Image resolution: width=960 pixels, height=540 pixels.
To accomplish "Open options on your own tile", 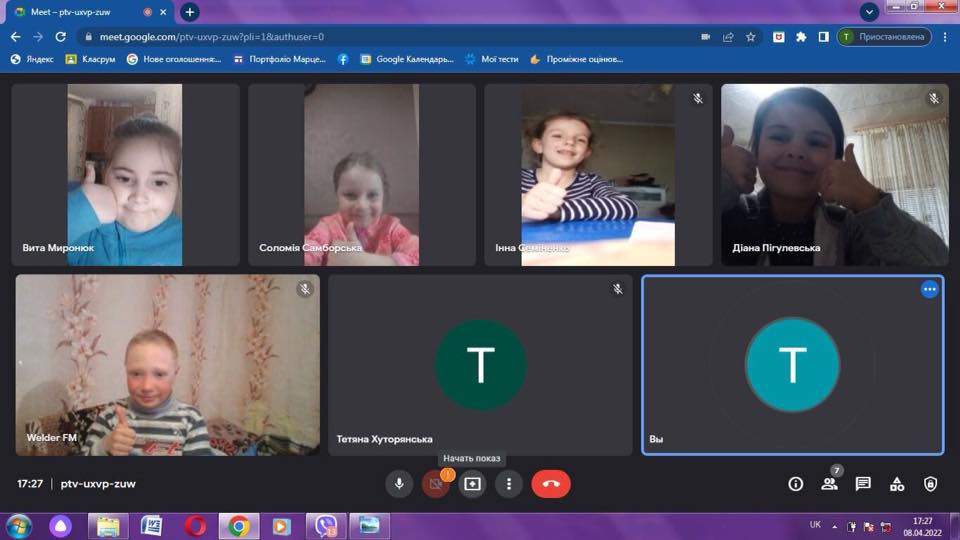I will [x=929, y=289].
